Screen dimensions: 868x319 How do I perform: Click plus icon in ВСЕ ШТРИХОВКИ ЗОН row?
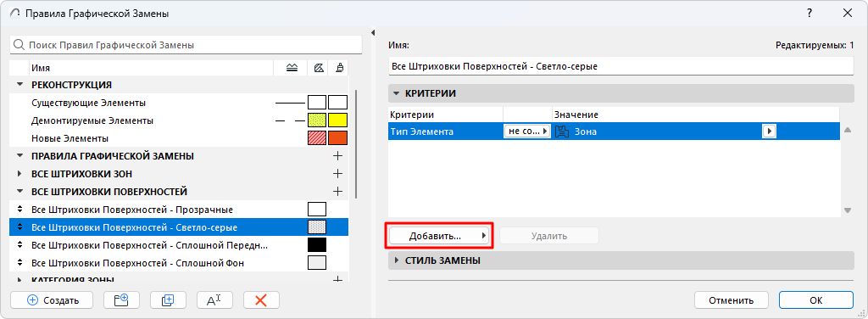(337, 174)
